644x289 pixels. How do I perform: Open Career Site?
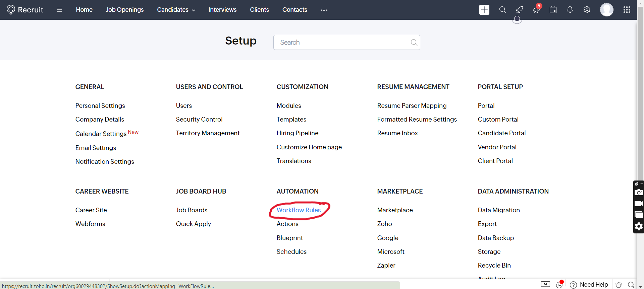coord(91,210)
